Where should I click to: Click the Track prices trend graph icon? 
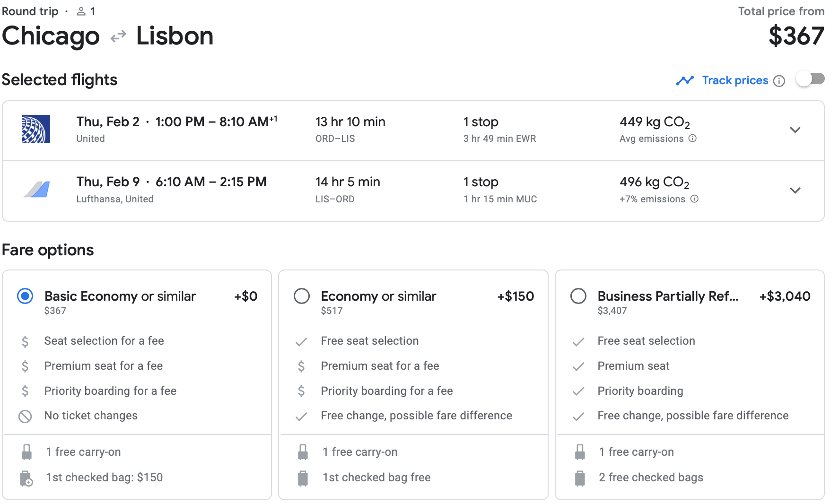[685, 80]
